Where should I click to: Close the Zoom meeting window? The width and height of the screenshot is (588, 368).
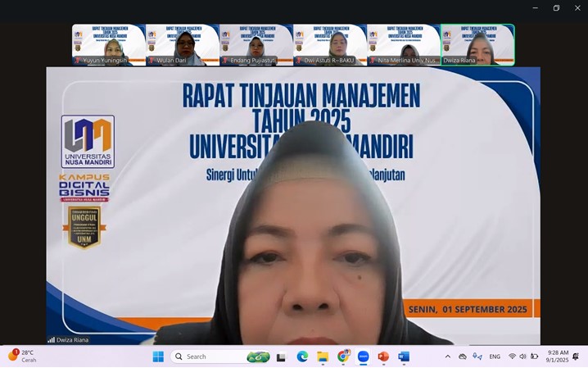(x=577, y=8)
